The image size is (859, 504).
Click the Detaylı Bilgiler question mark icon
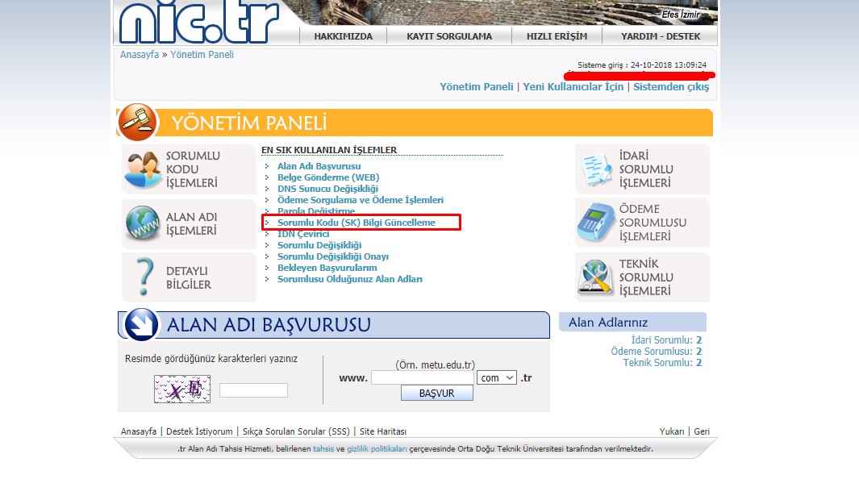[144, 277]
